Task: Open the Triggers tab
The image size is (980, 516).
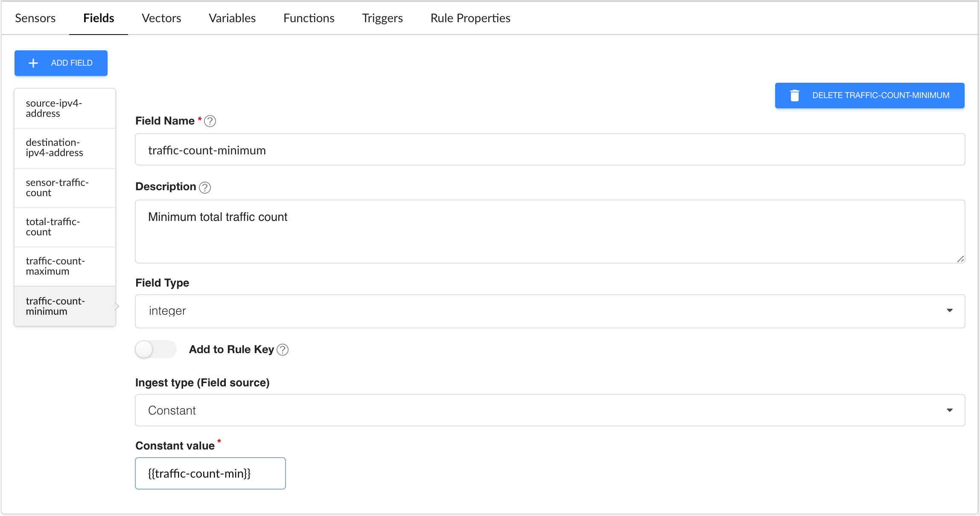Action: click(x=382, y=18)
